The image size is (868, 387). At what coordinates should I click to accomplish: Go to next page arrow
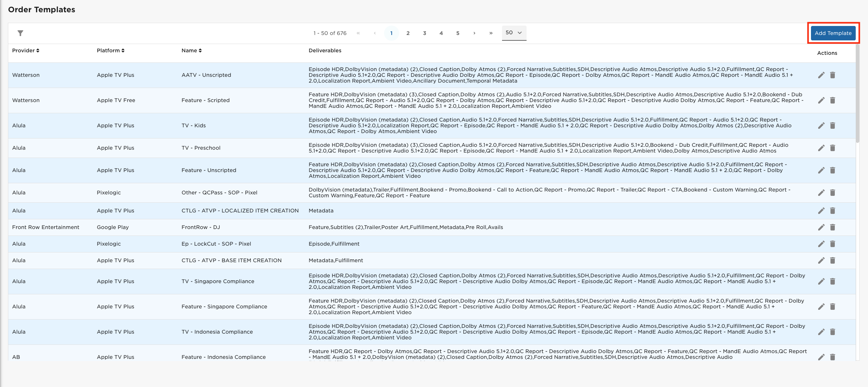click(x=474, y=33)
